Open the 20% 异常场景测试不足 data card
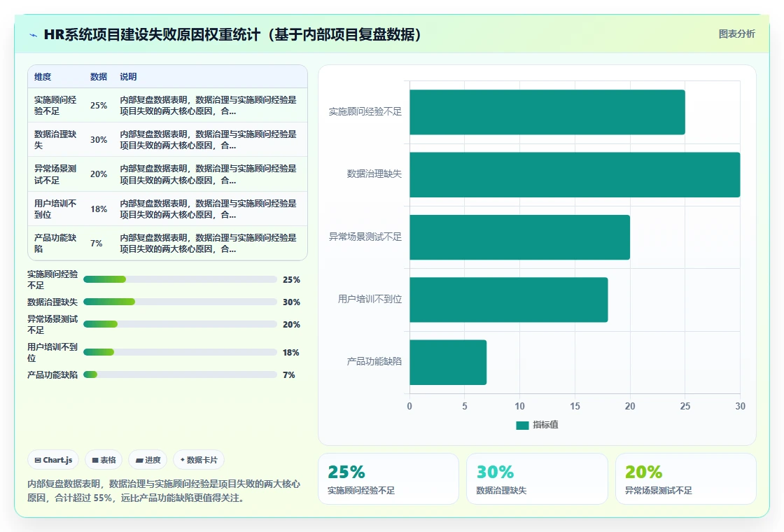This screenshot has height=532, width=784. coord(685,479)
